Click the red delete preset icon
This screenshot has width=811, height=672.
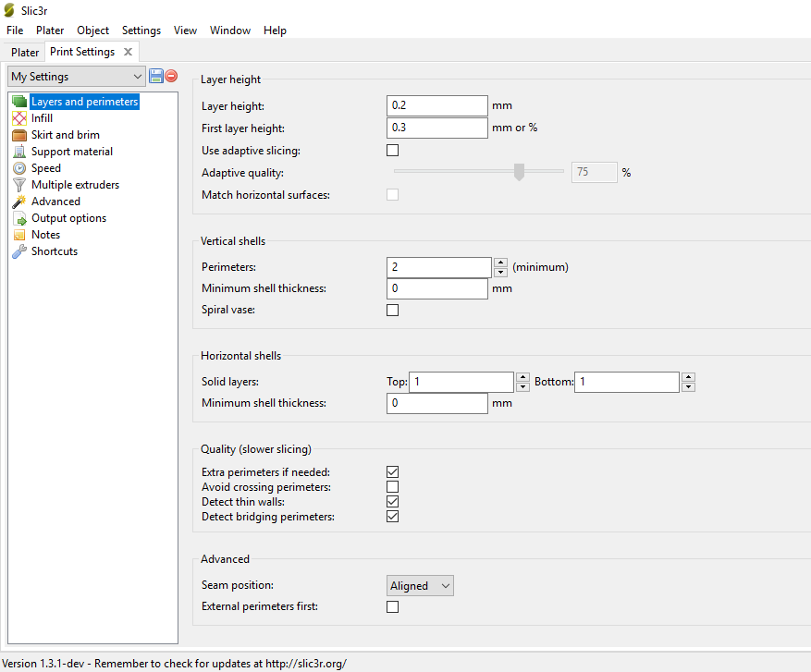tap(171, 76)
